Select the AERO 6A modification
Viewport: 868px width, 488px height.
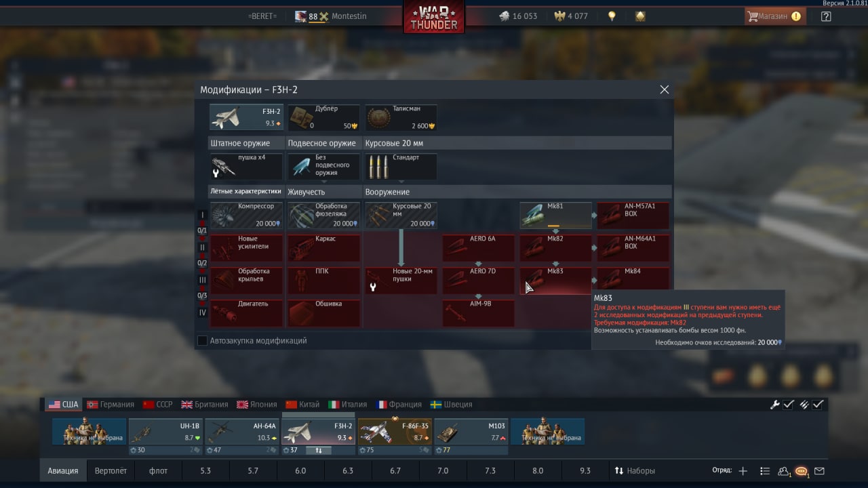[479, 248]
